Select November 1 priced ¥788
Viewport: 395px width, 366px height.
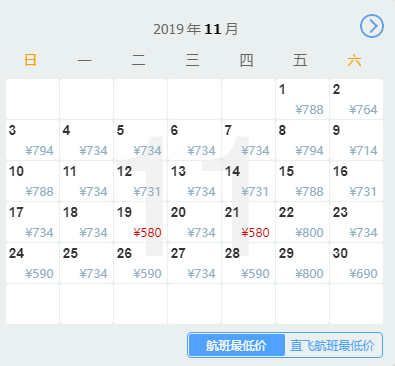coord(302,99)
